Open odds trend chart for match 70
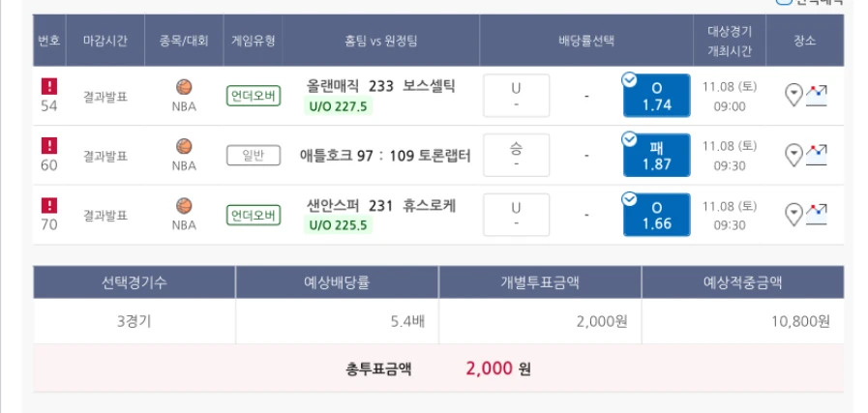The width and height of the screenshot is (868, 413). 817,214
